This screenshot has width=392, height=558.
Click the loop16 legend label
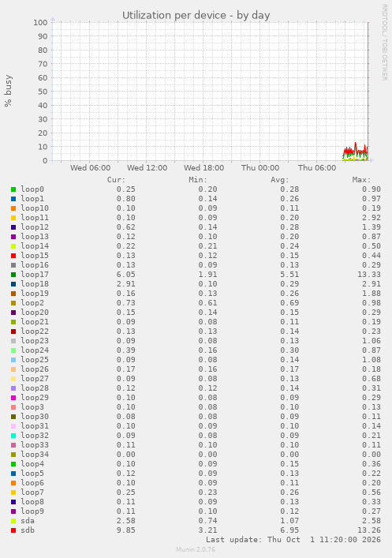35,265
